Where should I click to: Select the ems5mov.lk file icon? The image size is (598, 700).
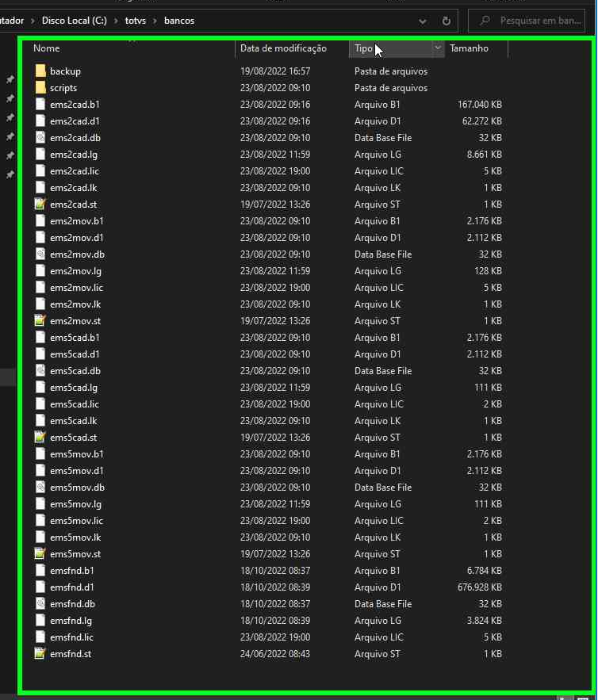pos(40,537)
